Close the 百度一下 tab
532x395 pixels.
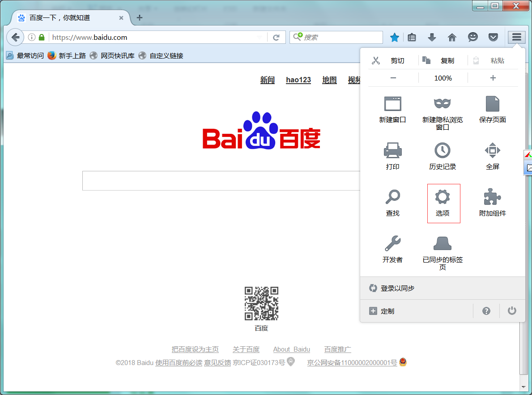tap(121, 18)
